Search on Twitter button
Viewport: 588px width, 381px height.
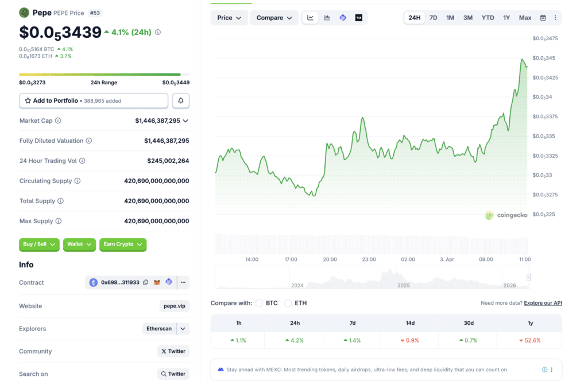point(173,374)
